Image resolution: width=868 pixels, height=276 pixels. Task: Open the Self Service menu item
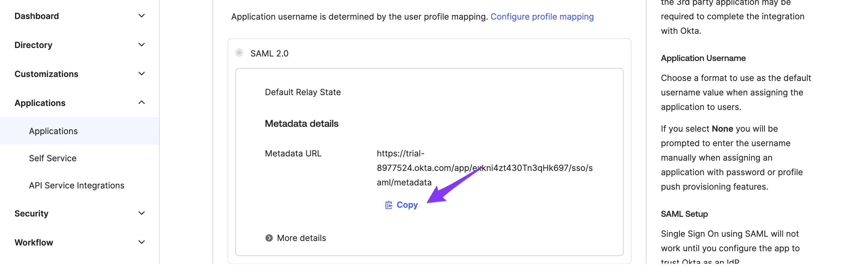coord(52,158)
